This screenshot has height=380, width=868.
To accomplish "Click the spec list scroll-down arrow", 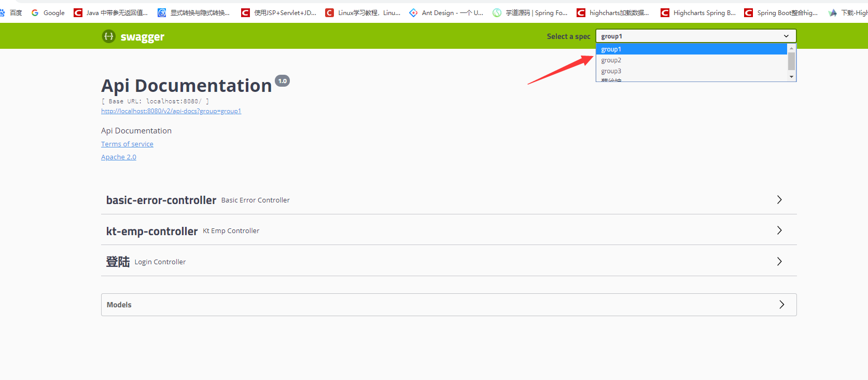I will pos(791,77).
